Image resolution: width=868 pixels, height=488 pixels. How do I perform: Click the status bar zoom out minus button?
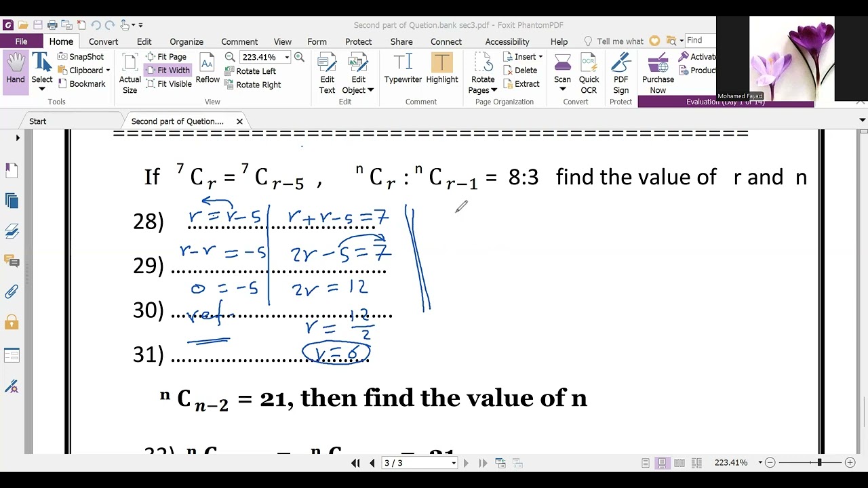(x=770, y=463)
